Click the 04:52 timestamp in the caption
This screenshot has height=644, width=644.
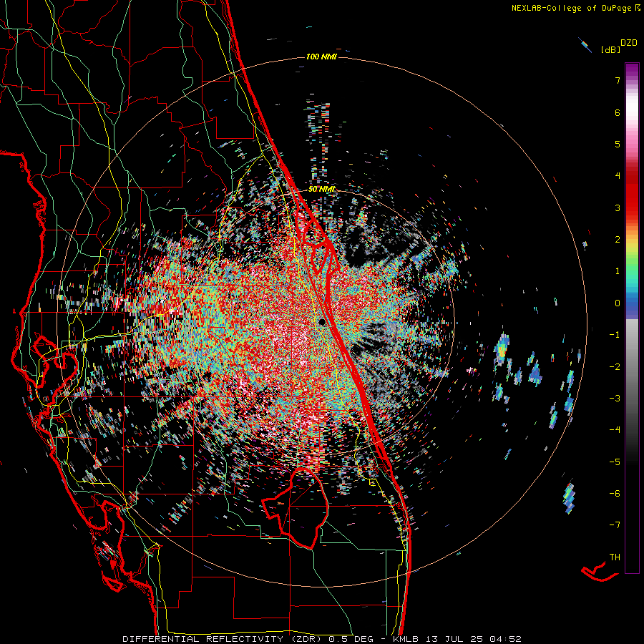505,639
